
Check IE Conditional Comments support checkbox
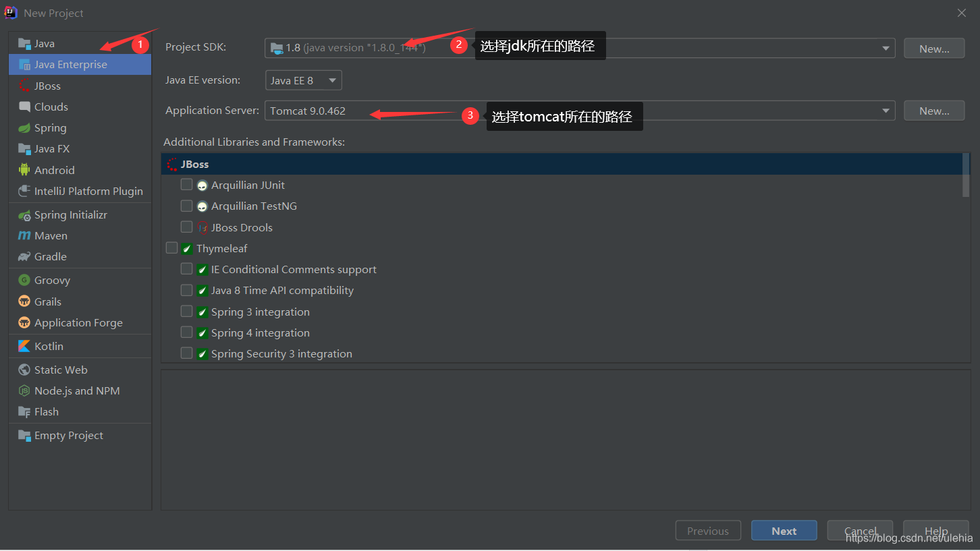tap(186, 269)
